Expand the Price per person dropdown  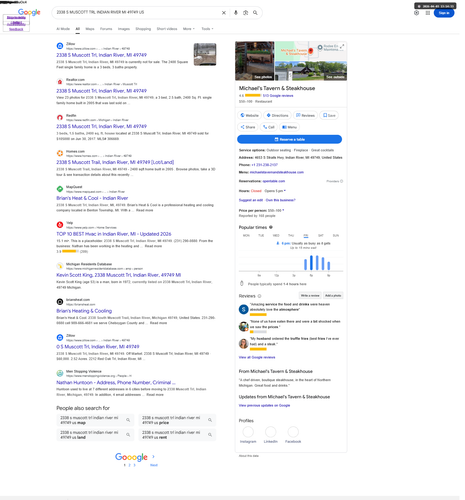pos(283,210)
